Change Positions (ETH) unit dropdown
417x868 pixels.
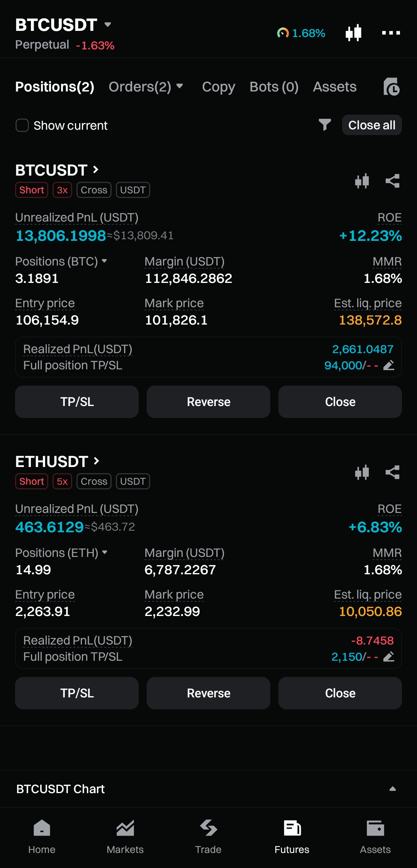[x=105, y=552]
